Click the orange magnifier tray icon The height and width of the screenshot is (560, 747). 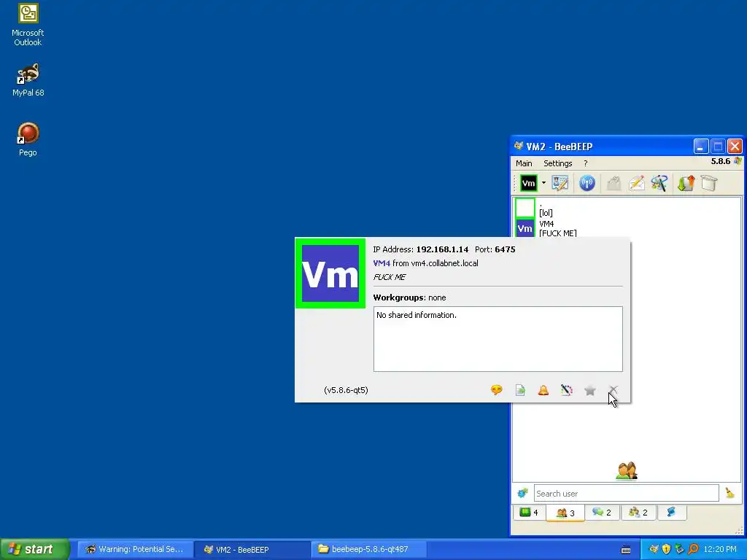693,549
